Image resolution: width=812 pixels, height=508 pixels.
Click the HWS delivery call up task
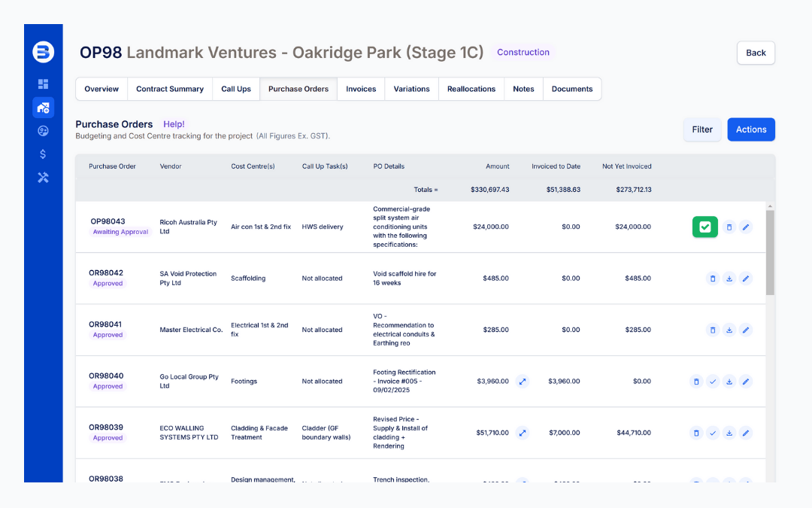(323, 227)
